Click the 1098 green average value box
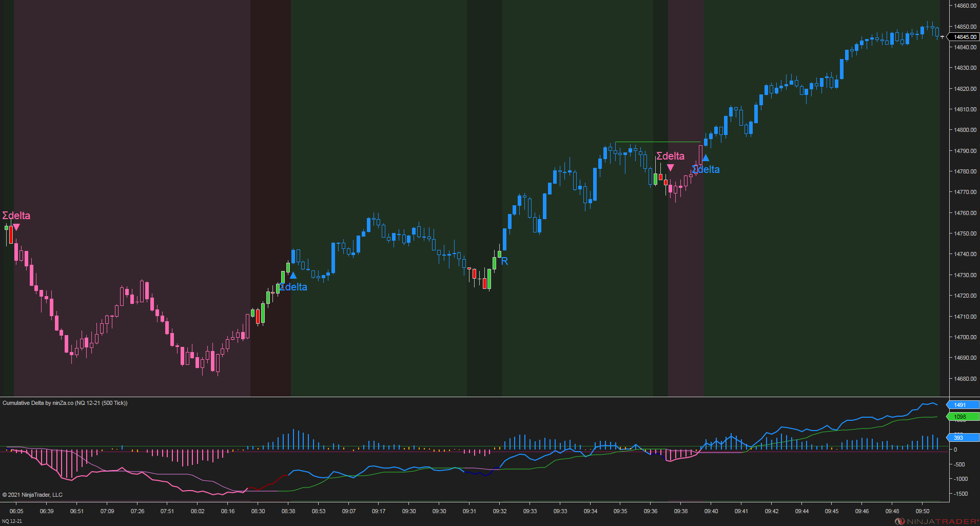The width and height of the screenshot is (980, 526). click(x=963, y=417)
